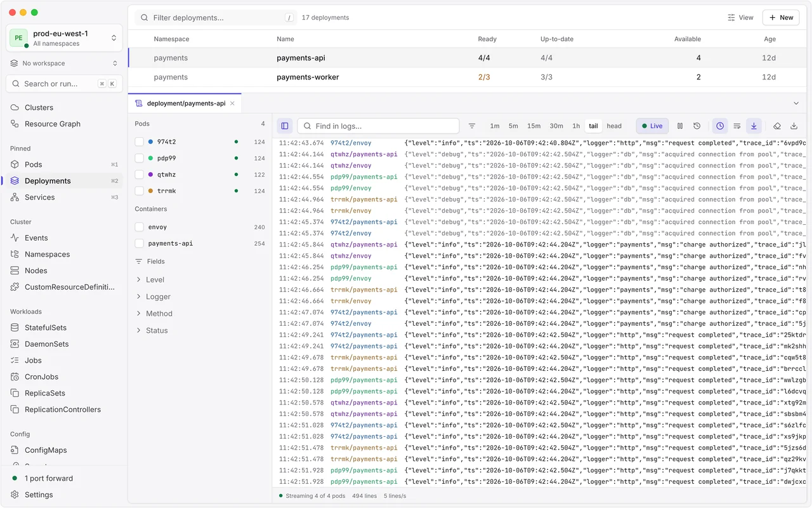The height and width of the screenshot is (508, 812).
Task: Open CronJobs workloads
Action: (64, 377)
